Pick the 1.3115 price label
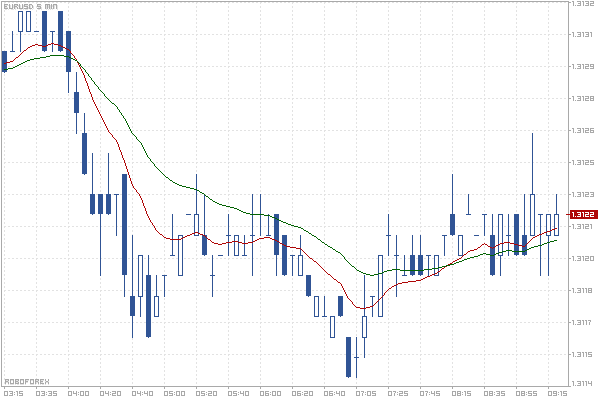Screen dimensions: 600x400 (583, 354)
